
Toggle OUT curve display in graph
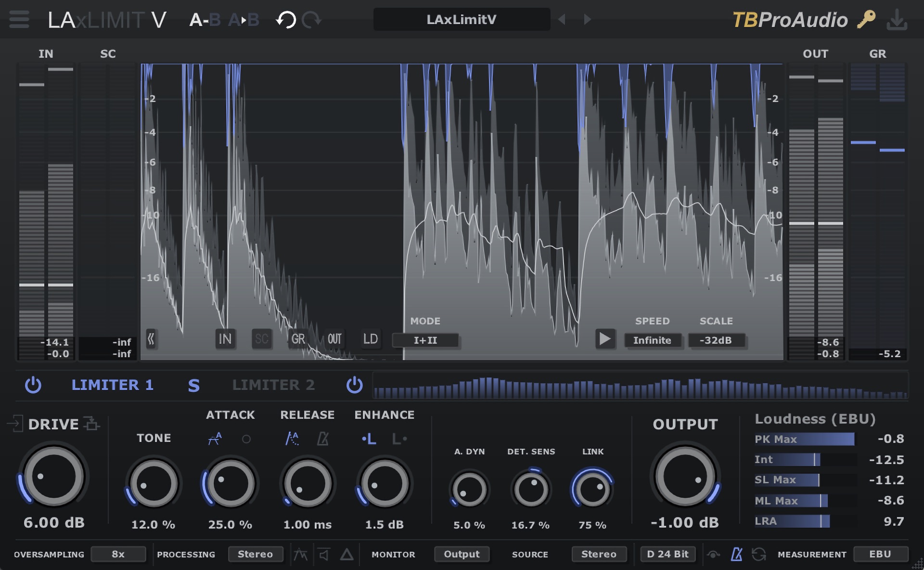(334, 339)
